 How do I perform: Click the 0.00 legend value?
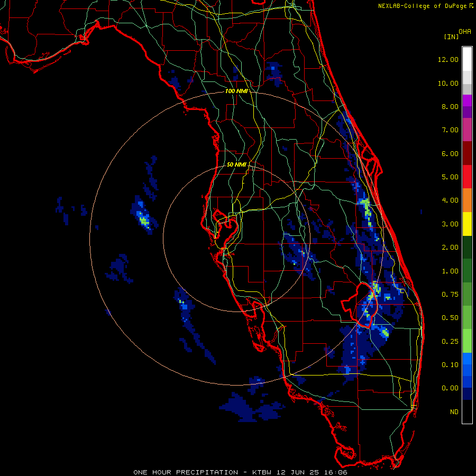coord(450,388)
